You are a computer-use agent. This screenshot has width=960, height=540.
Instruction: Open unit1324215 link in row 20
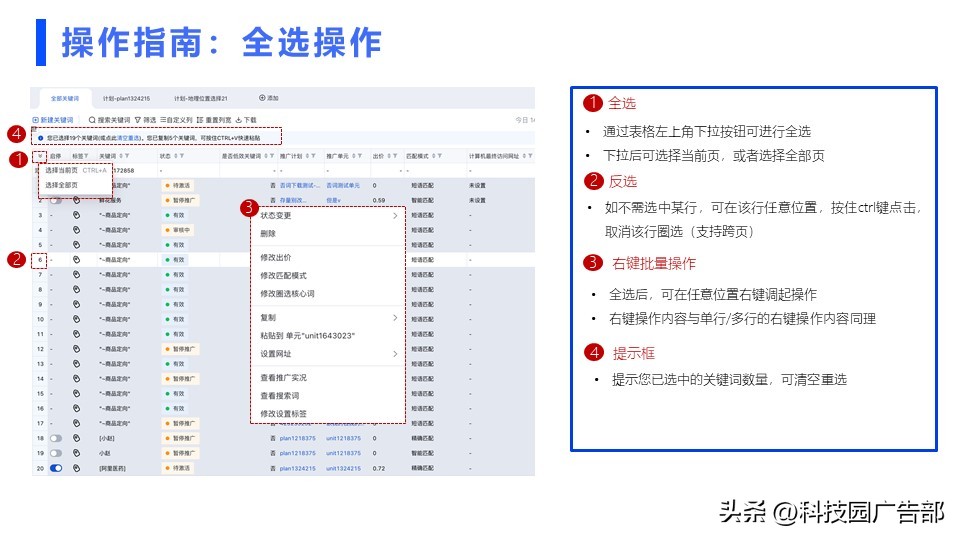tap(343, 468)
